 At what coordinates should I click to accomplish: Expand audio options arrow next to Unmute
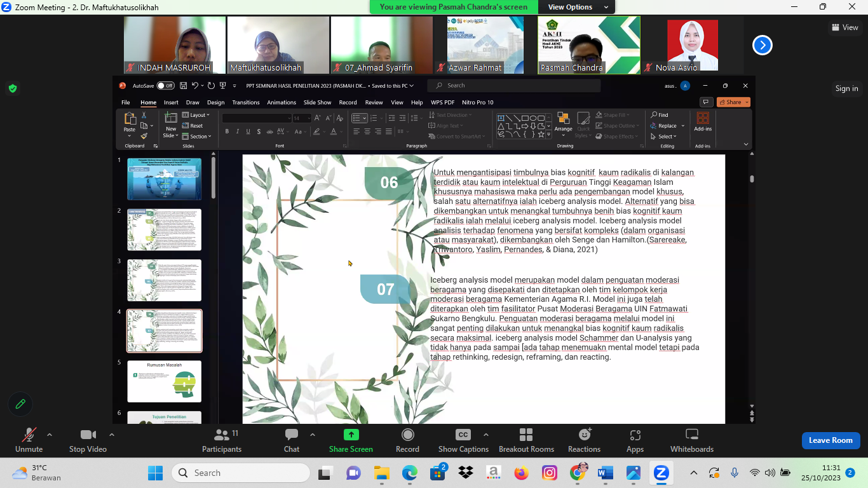(50, 435)
